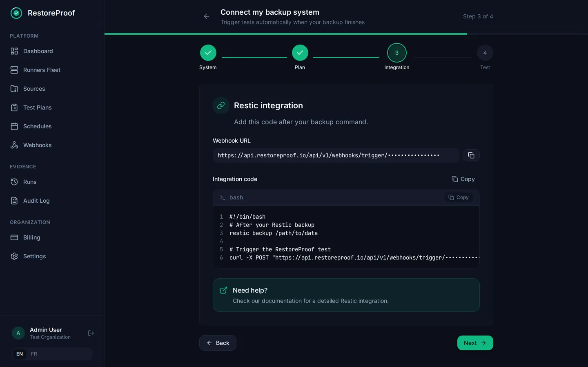Click the Restic integration link icon
This screenshot has width=588, height=367.
(221, 105)
